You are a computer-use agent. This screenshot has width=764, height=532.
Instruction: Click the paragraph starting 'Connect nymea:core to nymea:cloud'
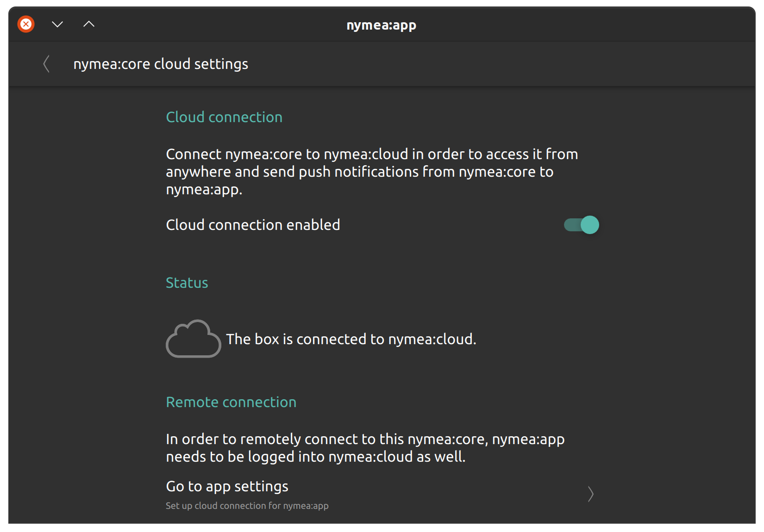click(372, 172)
